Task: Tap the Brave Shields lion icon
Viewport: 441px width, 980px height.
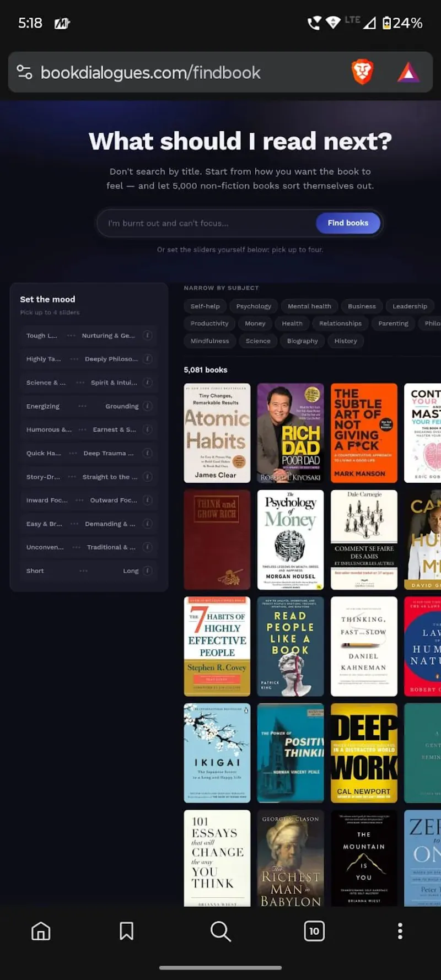Action: pyautogui.click(x=362, y=72)
